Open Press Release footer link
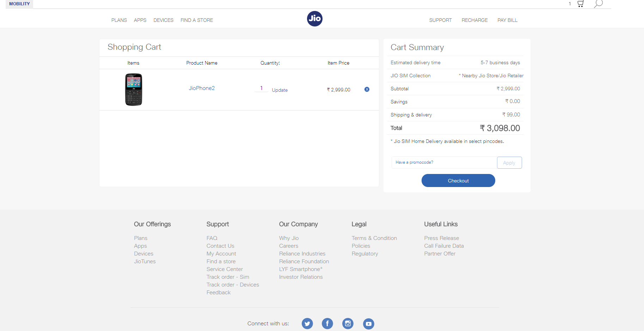The width and height of the screenshot is (644, 331). point(441,238)
